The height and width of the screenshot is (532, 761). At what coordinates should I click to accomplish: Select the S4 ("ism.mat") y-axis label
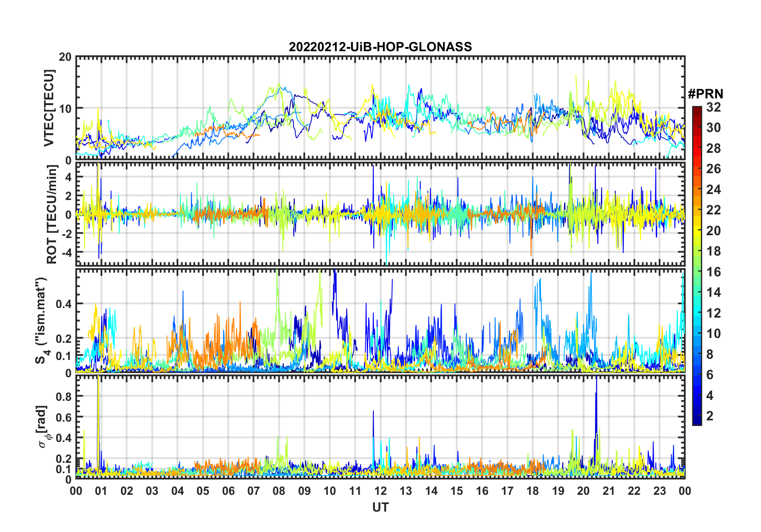42,320
